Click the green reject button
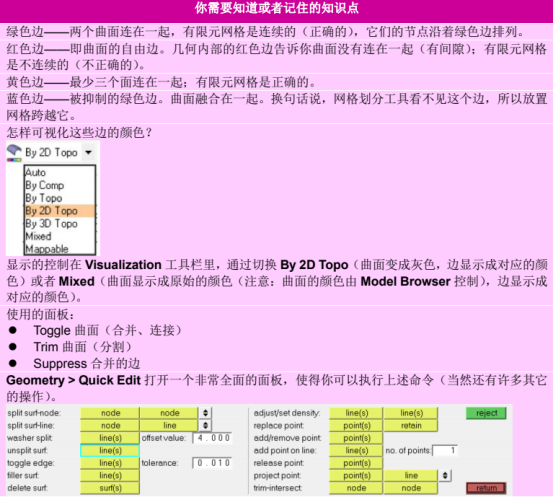This screenshot has height=497, width=553. (x=486, y=413)
